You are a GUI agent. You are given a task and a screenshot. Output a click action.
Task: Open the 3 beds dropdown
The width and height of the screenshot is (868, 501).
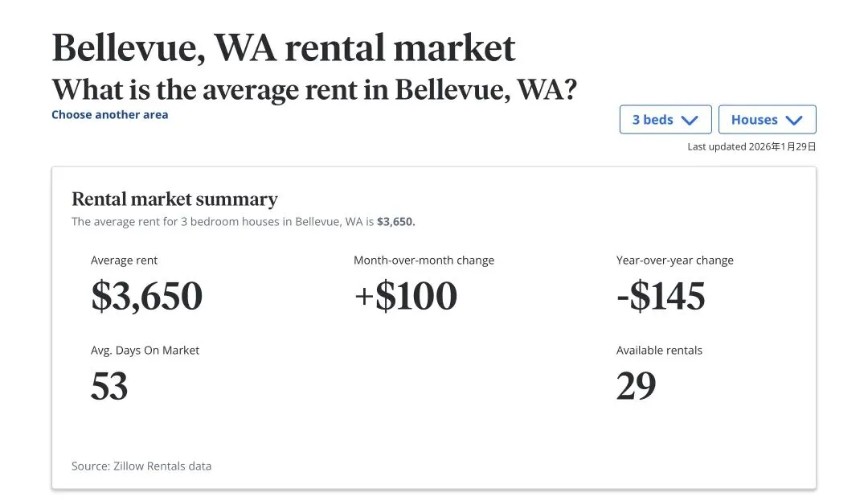click(665, 120)
